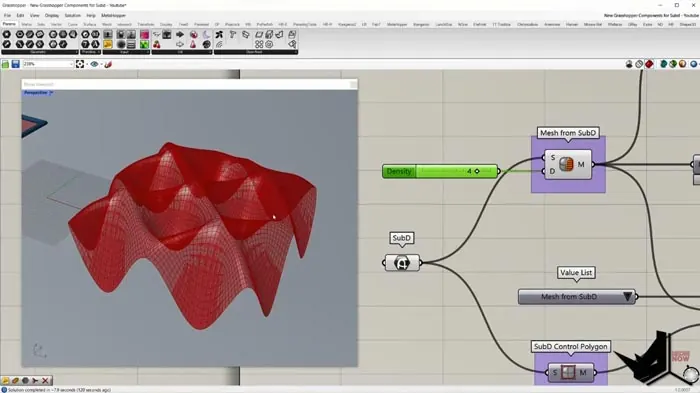Toggle the wireframe crossed-circle preview mode
700x393 pixels.
click(639, 64)
